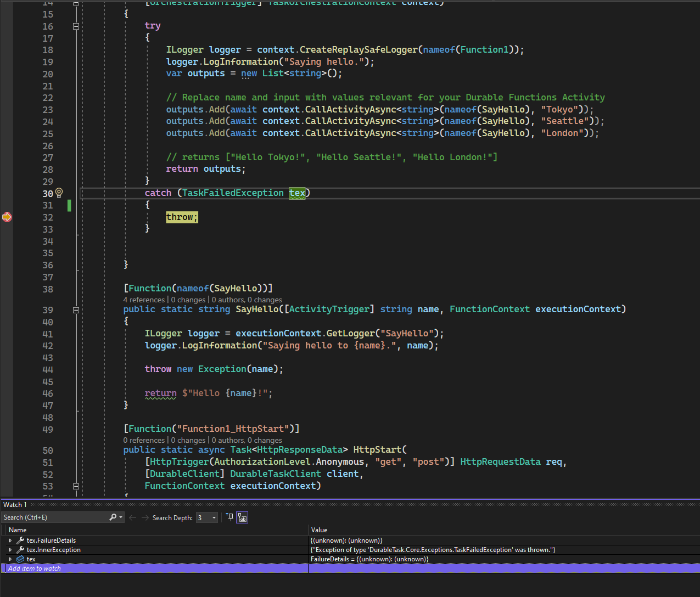Collapse the try block outline at line 16
Screen dimensions: 700x597
(75, 26)
